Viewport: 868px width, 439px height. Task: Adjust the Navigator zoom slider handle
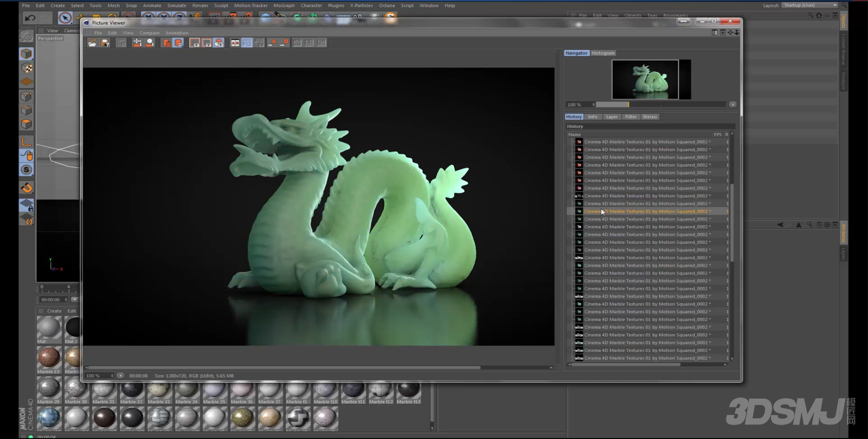(x=628, y=105)
